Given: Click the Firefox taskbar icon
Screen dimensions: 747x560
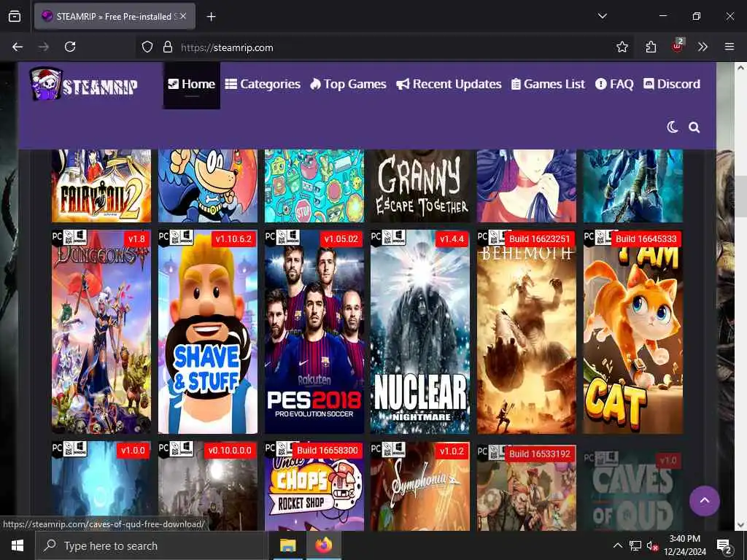Looking at the screenshot, I should click(323, 545).
